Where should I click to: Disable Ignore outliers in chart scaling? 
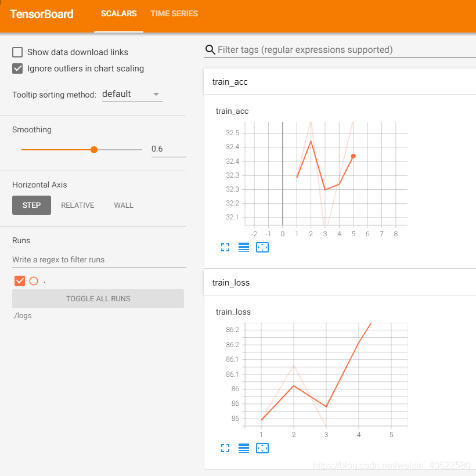click(x=17, y=68)
